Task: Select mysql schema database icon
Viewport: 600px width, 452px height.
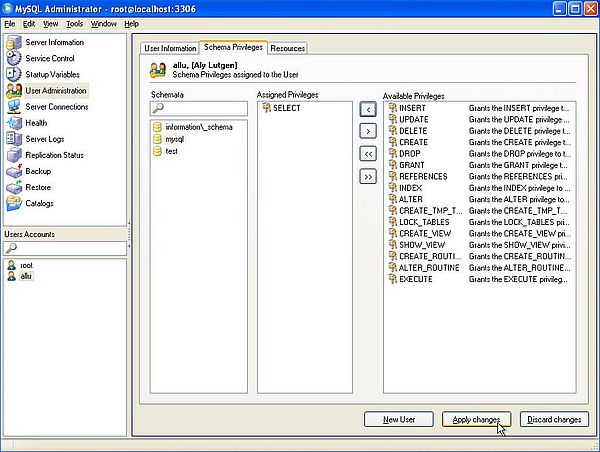Action: (157, 139)
